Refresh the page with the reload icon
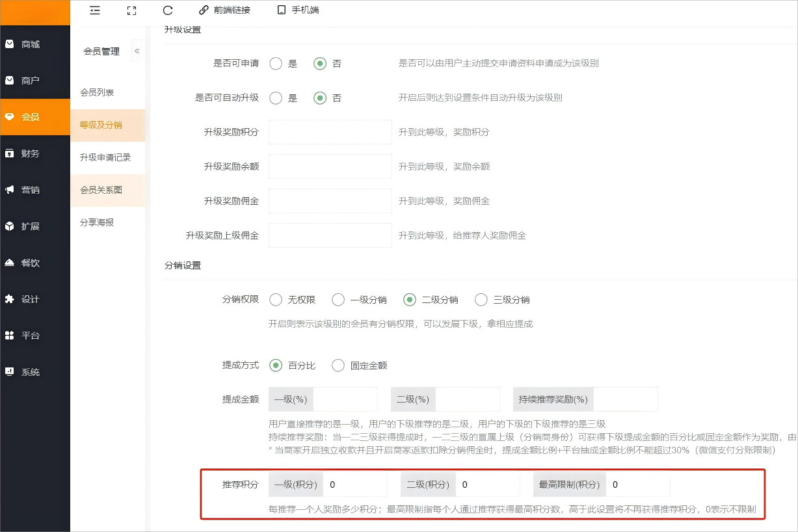 point(168,10)
